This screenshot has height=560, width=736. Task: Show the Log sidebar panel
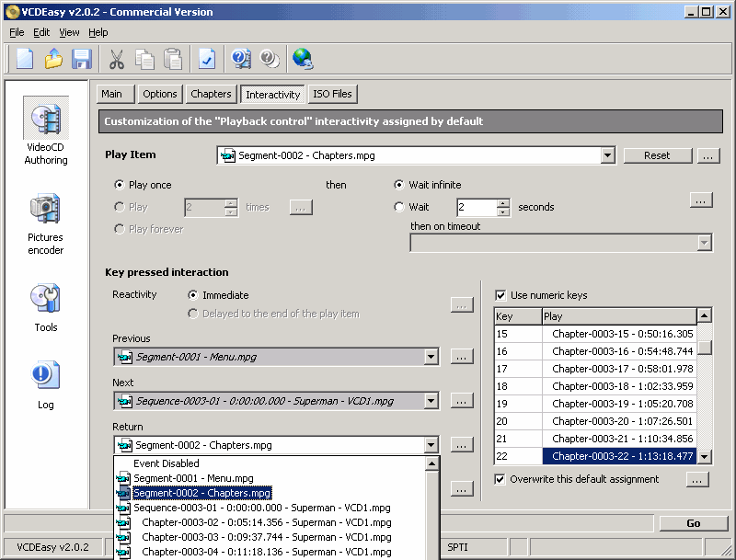coord(46,384)
